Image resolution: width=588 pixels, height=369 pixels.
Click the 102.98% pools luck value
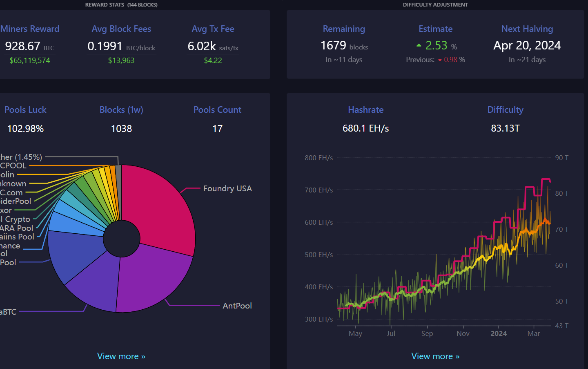coord(25,129)
